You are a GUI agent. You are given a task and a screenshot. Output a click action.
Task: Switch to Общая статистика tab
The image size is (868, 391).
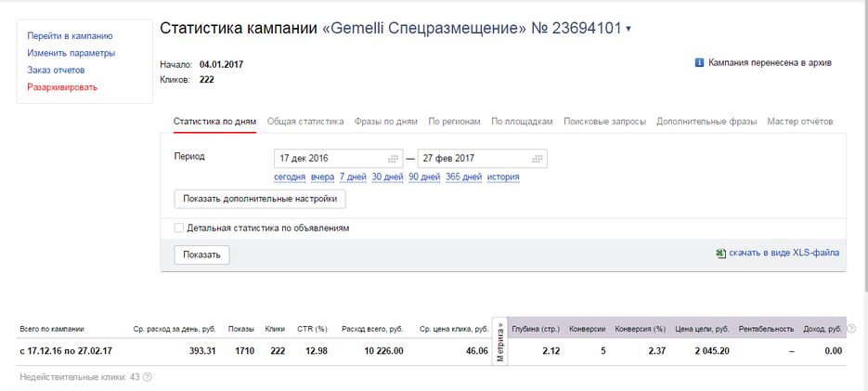coord(305,122)
